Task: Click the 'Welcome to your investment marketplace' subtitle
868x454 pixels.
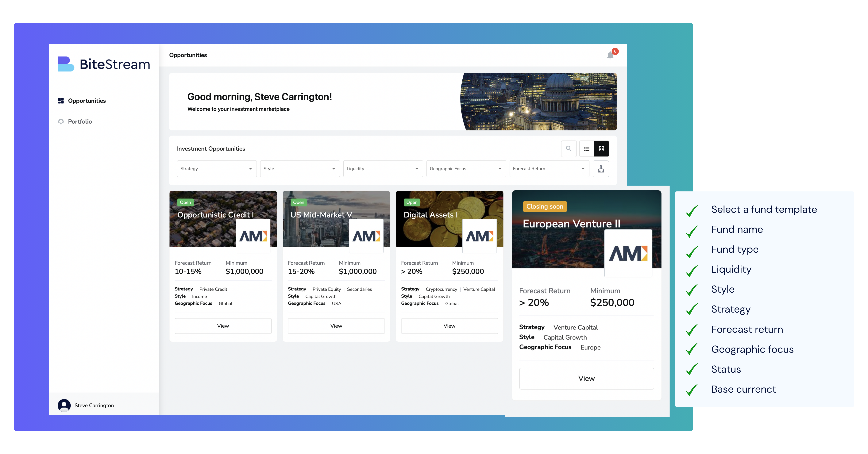Action: coord(239,109)
